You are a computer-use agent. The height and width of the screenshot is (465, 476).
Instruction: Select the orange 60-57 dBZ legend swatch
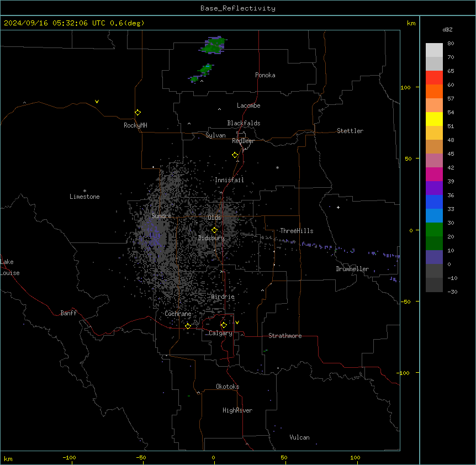coord(434,91)
